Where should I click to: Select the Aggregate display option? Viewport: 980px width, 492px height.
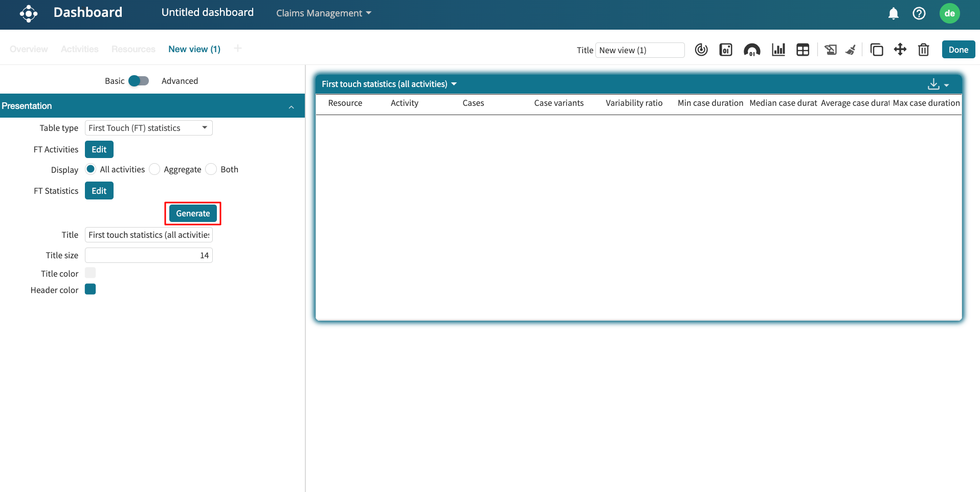coord(155,169)
